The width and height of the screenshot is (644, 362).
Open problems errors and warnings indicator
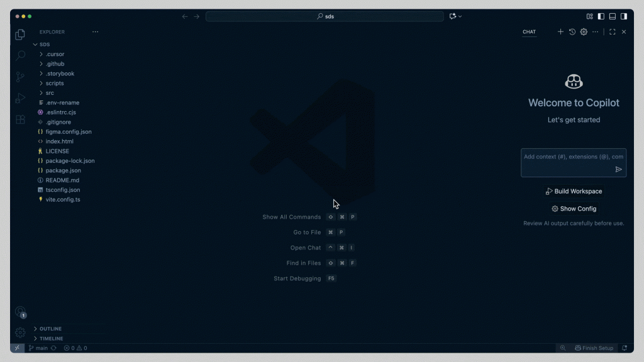[x=75, y=348]
